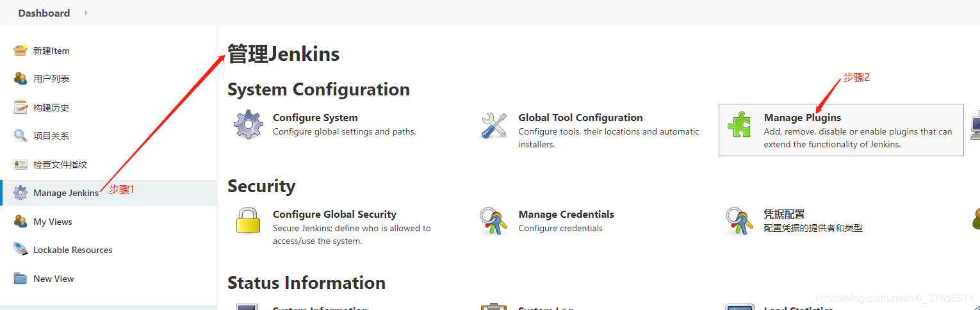Click the 凭据配置 keys icon
This screenshot has width=980, height=310.
click(739, 221)
